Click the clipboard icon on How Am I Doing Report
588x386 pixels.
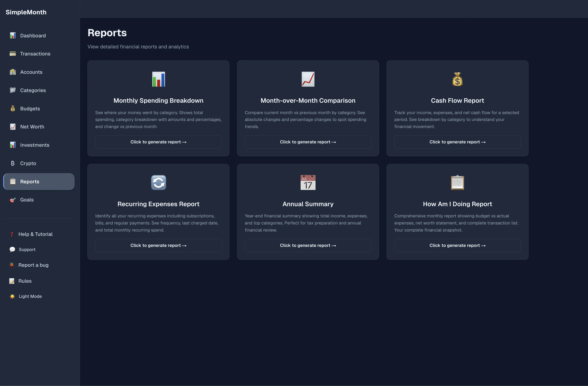pos(457,182)
